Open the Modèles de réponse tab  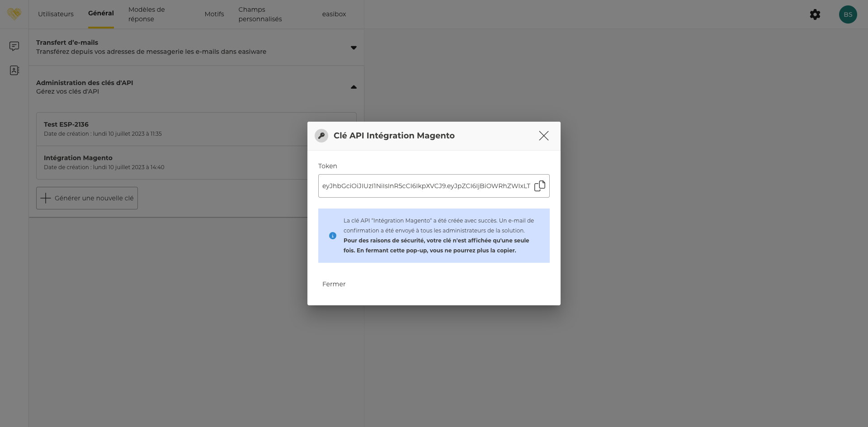point(146,14)
